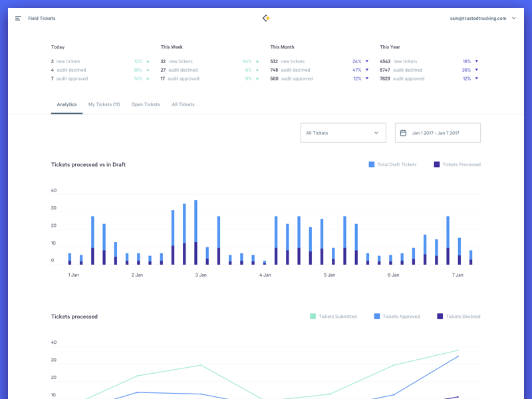Screen dimensions: 532x399
Task: Switch to the My Tickets (11) tab
Action: tap(104, 104)
